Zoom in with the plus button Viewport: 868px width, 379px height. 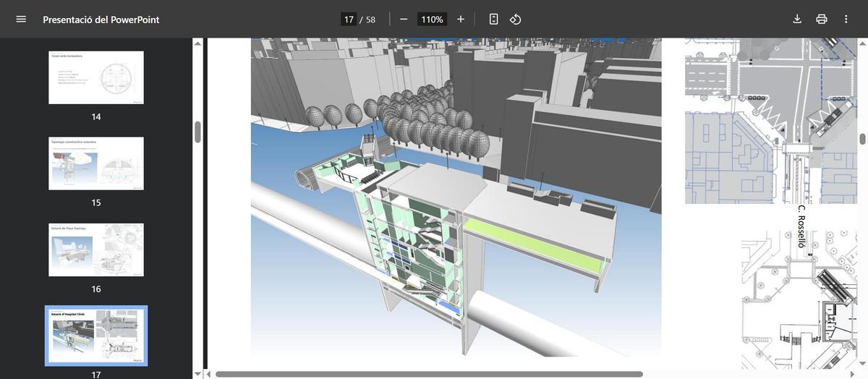pyautogui.click(x=461, y=19)
